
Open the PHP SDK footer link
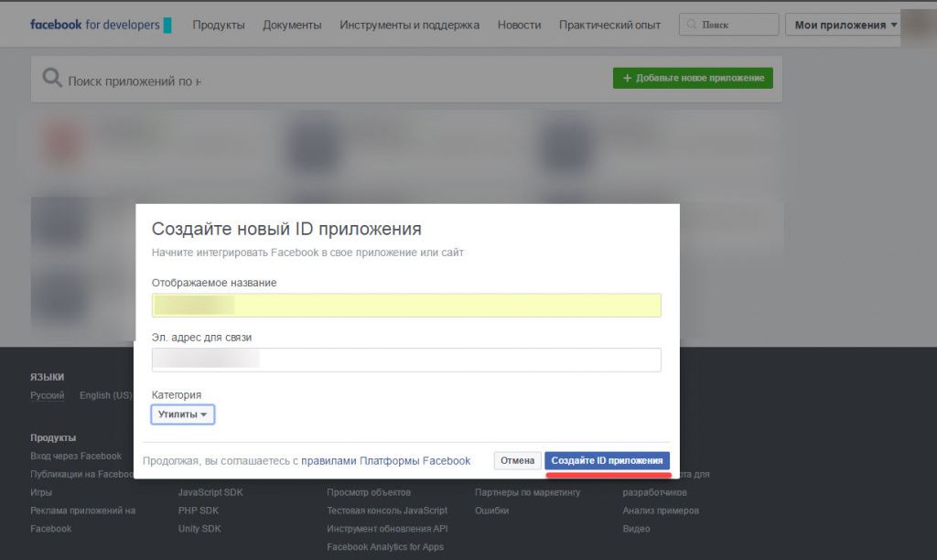click(199, 511)
